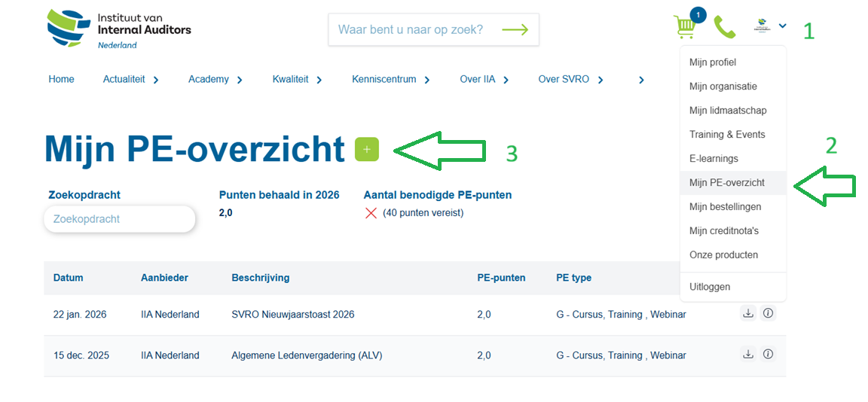Open Mijn bestellingen in account menu
Viewport: 868px width, 402px height.
point(725,207)
